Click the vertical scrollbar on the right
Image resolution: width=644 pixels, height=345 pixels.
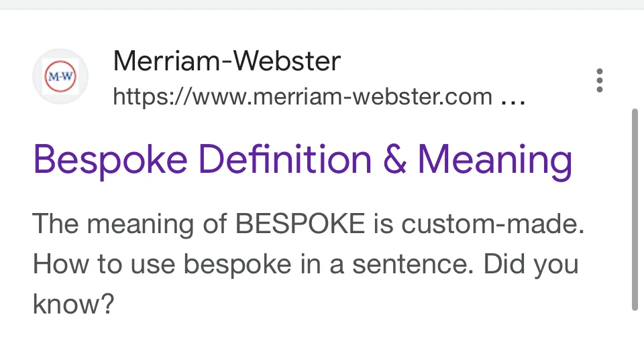pyautogui.click(x=634, y=208)
